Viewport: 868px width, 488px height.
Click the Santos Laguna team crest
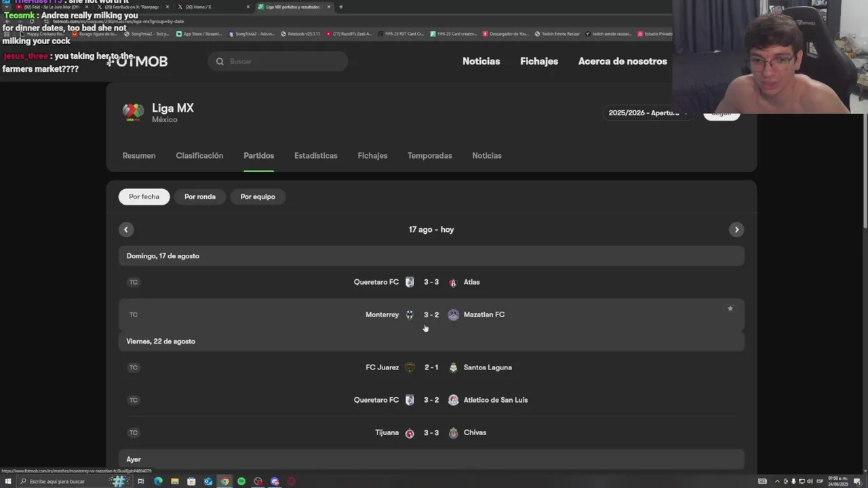(453, 367)
